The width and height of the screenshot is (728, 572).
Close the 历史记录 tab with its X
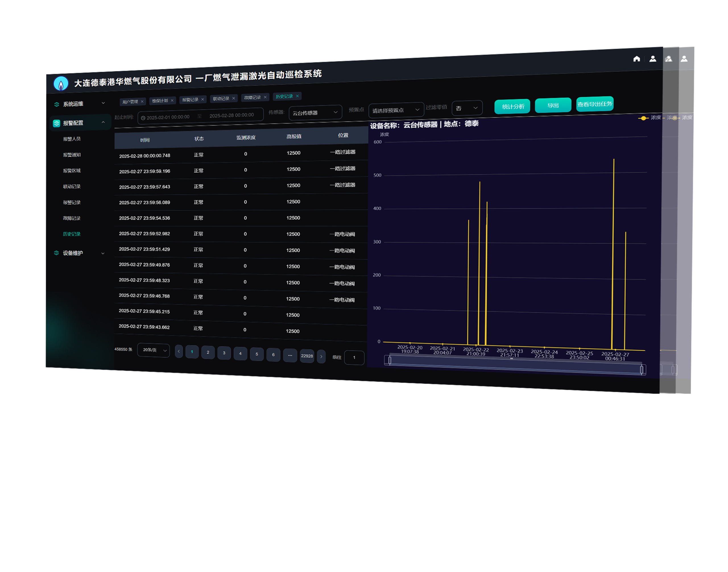[x=297, y=96]
